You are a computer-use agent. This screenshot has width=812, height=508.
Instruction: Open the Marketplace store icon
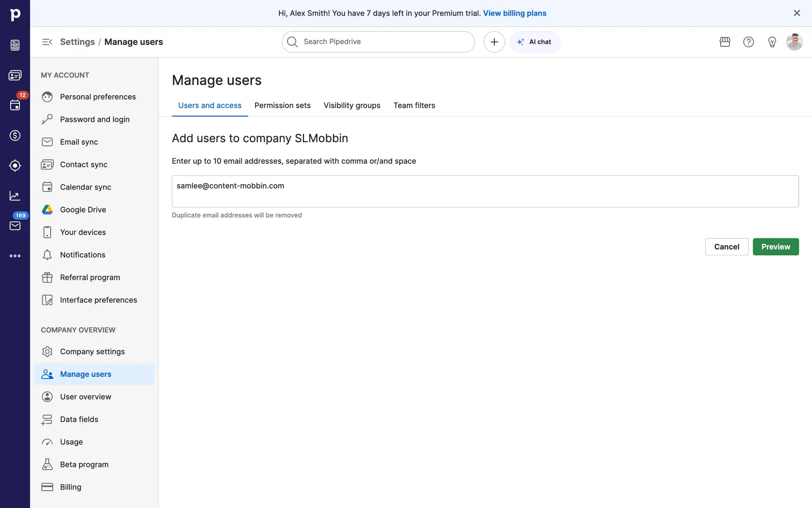(725, 42)
